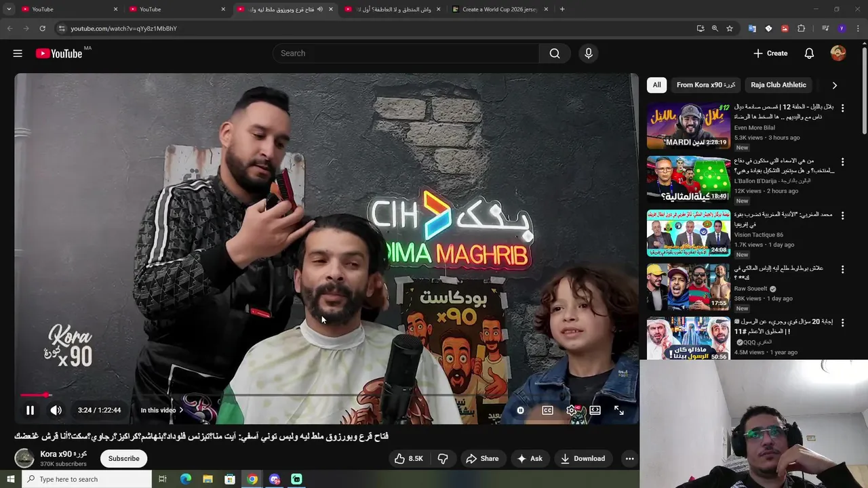Seek in the video progress bar

point(327,394)
